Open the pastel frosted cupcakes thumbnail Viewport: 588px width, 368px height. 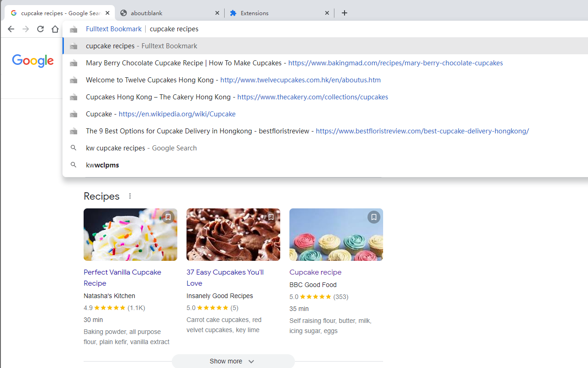pos(336,235)
